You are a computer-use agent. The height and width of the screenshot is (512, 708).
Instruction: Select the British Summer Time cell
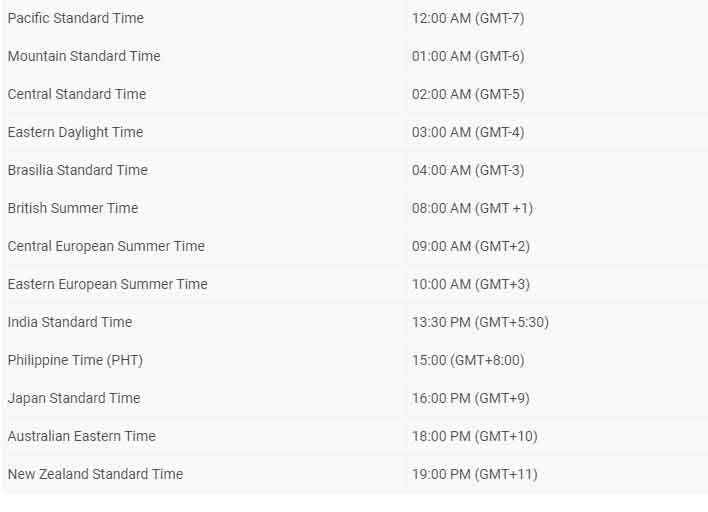73,208
